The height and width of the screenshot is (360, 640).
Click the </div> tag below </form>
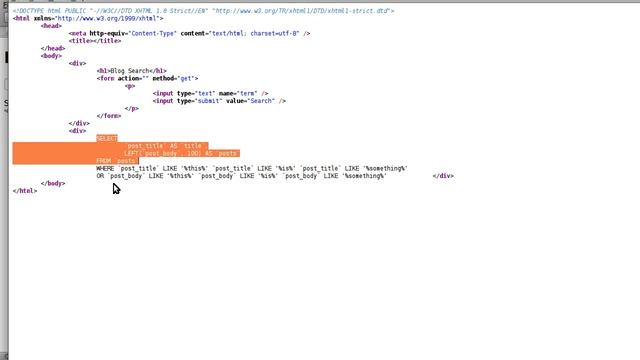click(79, 123)
